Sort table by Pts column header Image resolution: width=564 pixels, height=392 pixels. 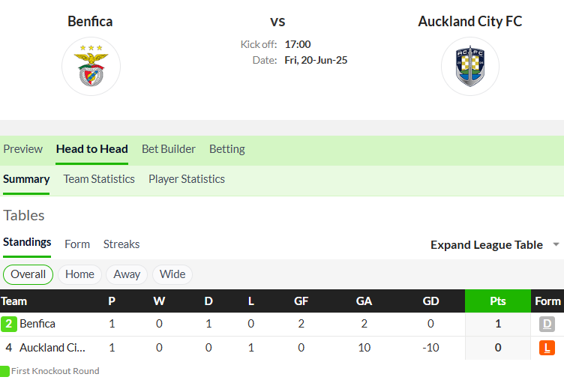498,301
